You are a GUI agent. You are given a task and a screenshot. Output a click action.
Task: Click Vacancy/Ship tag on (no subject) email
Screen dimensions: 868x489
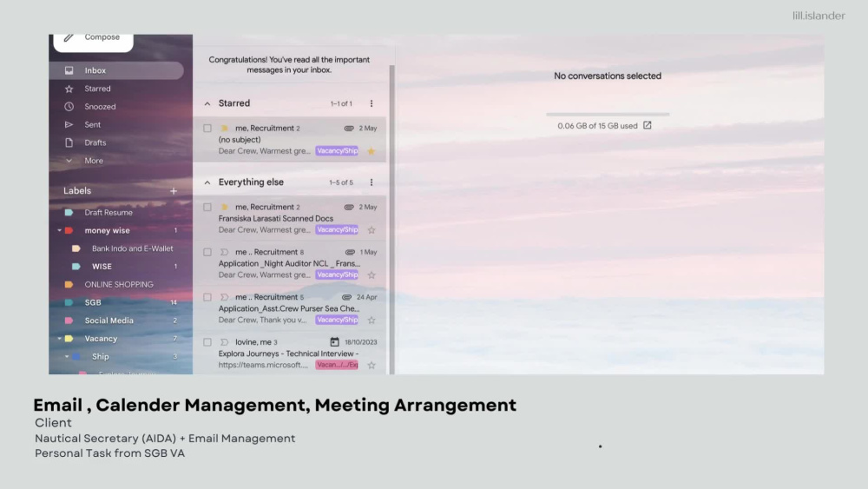tap(337, 150)
